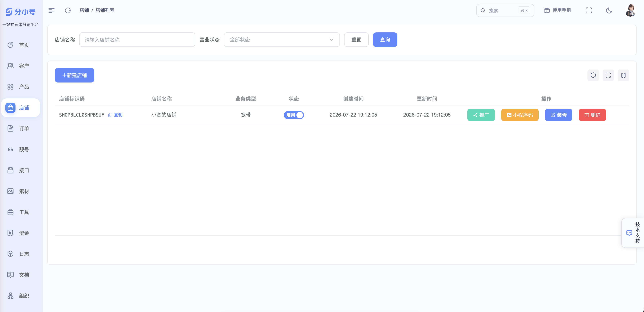The image size is (644, 312).
Task: Click the 装修 button
Action: coord(559,115)
